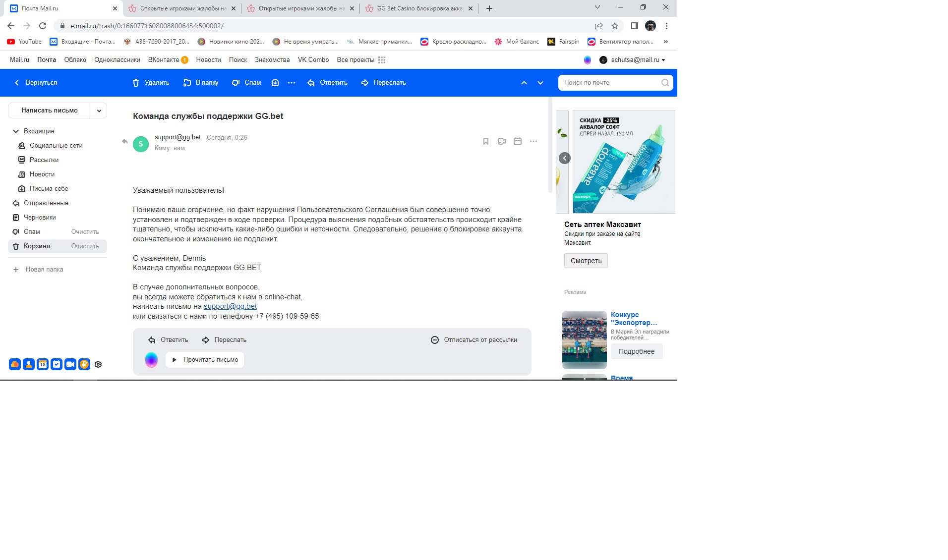Open the Calendar app icon showing 18
The width and height of the screenshot is (948, 560).
(x=43, y=364)
